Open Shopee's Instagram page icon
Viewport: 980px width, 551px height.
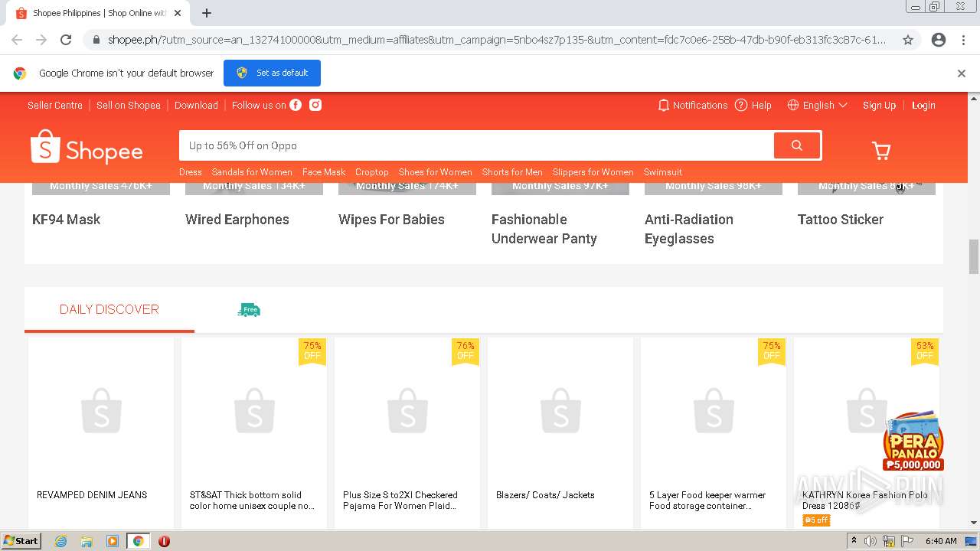click(315, 105)
